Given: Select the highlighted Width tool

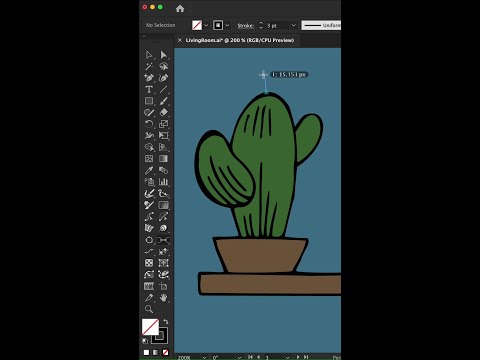Looking at the screenshot, I should point(163,240).
